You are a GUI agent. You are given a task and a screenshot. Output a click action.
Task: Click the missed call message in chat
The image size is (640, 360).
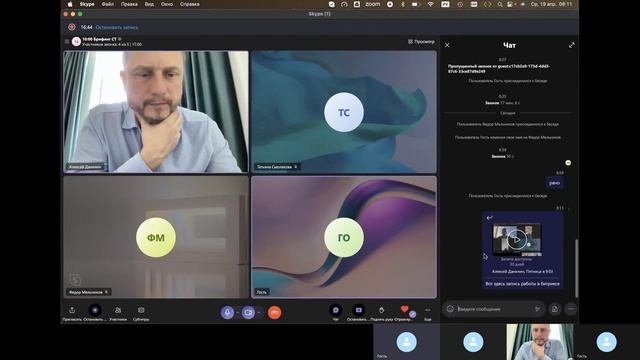coord(499,69)
